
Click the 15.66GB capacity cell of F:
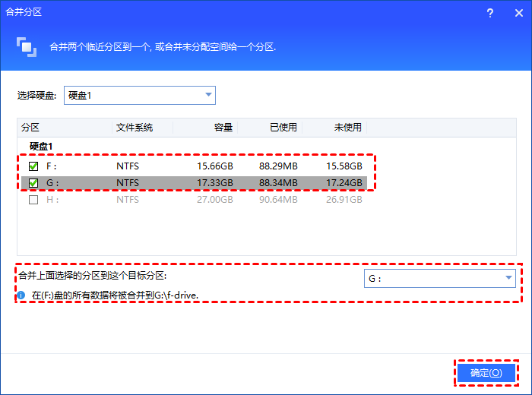214,166
